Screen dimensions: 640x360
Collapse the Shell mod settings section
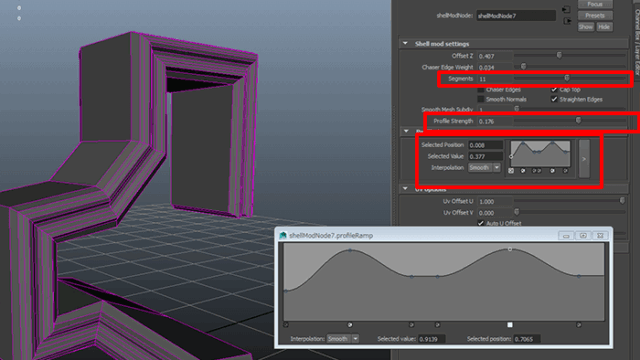click(x=405, y=43)
